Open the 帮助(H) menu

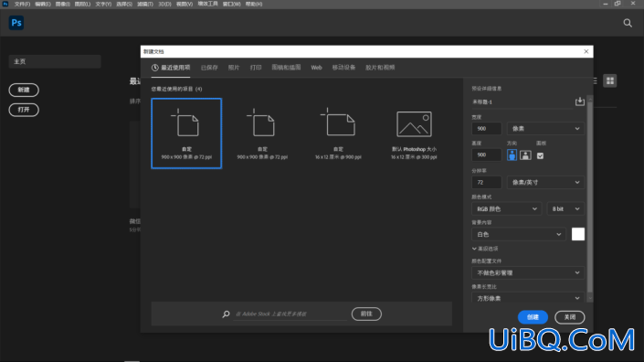pos(254,4)
